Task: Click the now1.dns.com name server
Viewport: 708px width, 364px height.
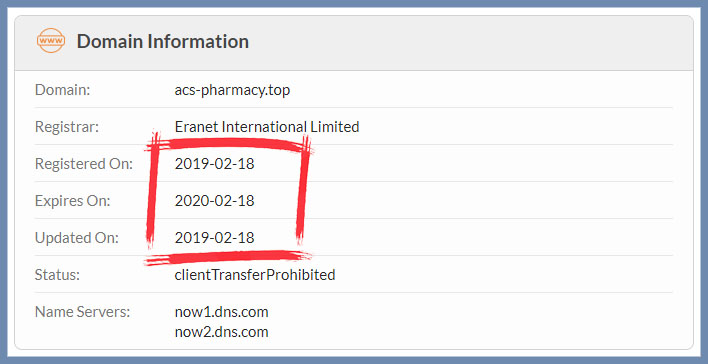Action: (x=221, y=312)
